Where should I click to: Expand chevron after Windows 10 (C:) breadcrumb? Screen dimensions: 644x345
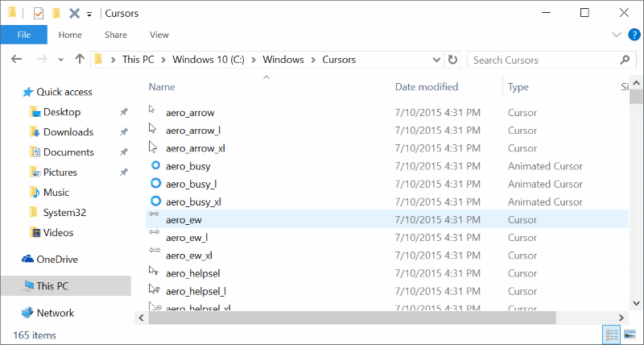[254, 60]
